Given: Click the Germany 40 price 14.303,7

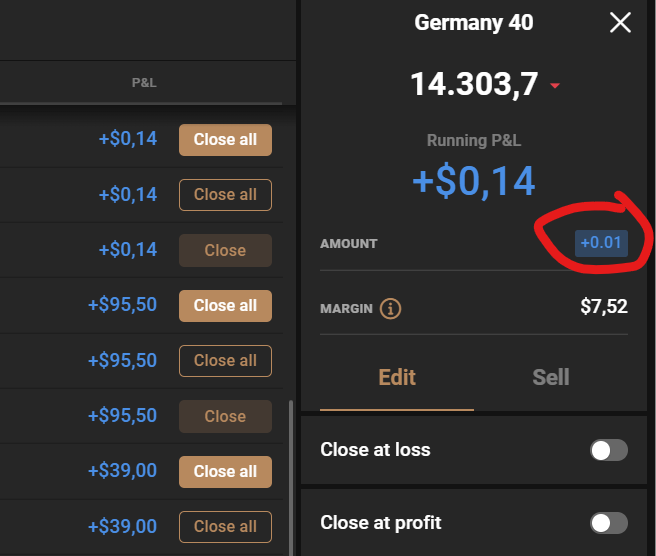Looking at the screenshot, I should 475,84.
